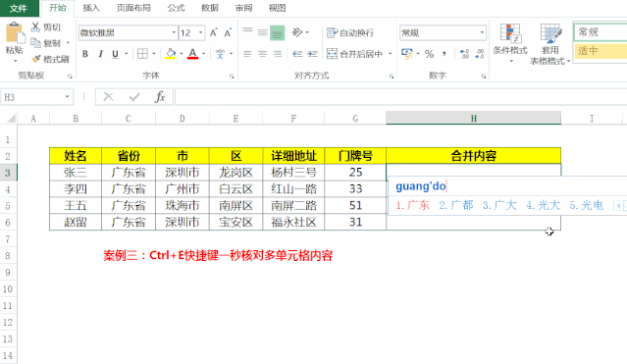This screenshot has height=364, width=627.
Task: Open text orientation options
Action: click(297, 32)
